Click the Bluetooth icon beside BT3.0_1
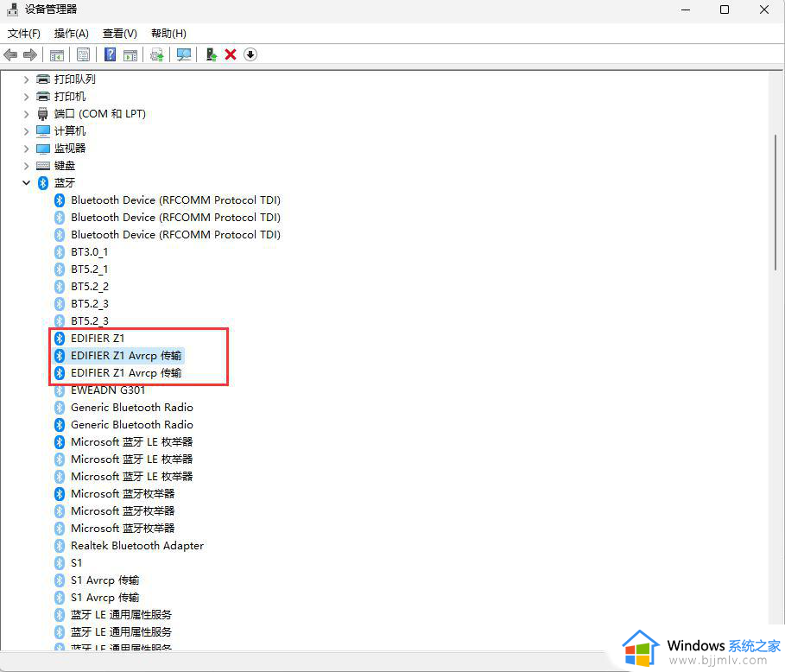This screenshot has width=785, height=672. [x=60, y=252]
